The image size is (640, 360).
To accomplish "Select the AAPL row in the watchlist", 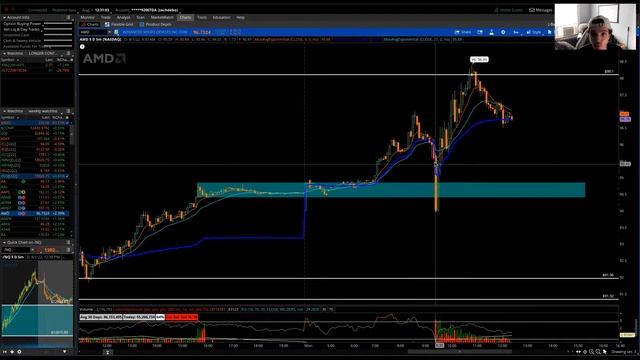I will click(35, 192).
